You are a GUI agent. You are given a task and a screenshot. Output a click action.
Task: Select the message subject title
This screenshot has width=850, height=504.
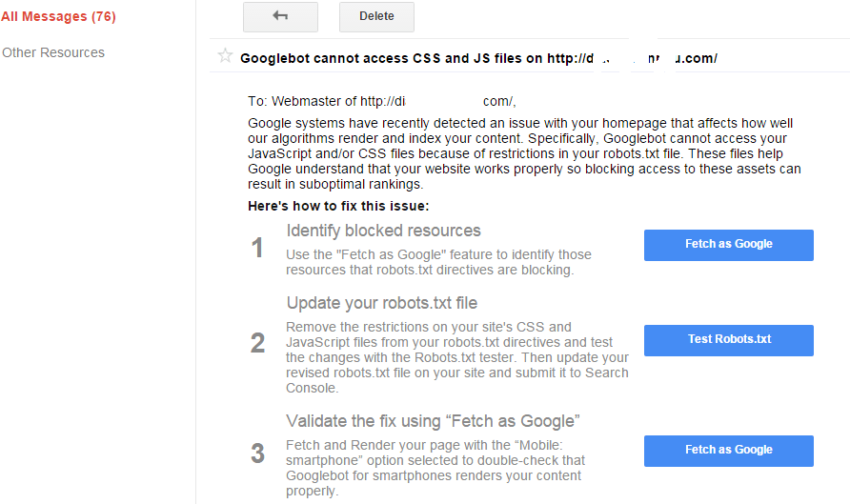[478, 58]
